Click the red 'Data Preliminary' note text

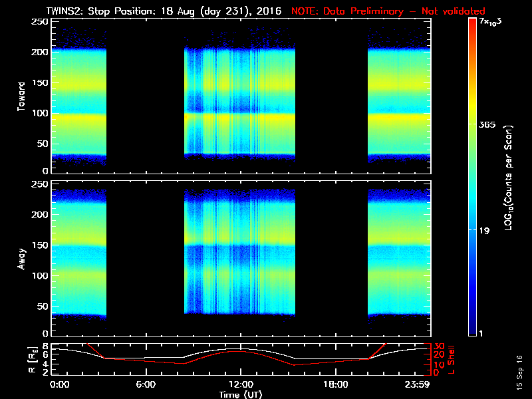tap(388, 11)
